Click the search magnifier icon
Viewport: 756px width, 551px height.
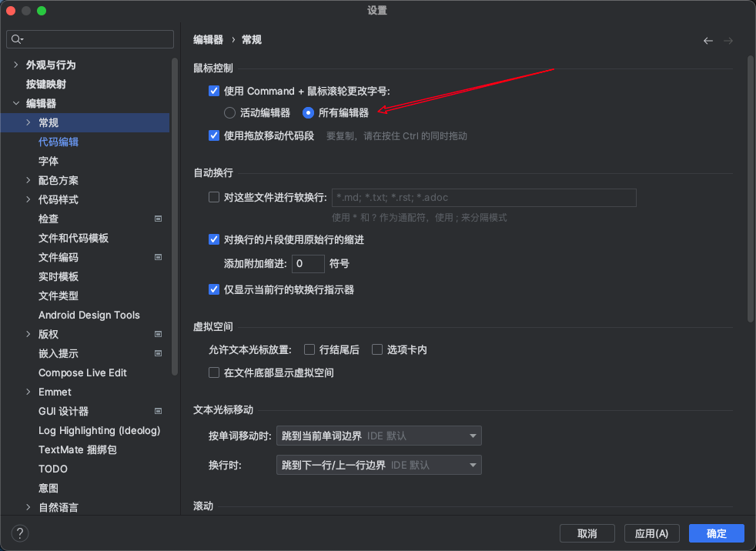(17, 39)
